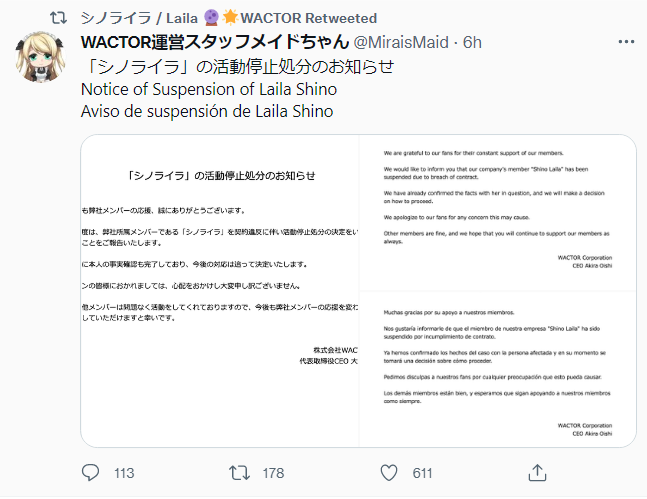
Task: Click the crystal ball emoji in retweeter name
Action: 212,18
